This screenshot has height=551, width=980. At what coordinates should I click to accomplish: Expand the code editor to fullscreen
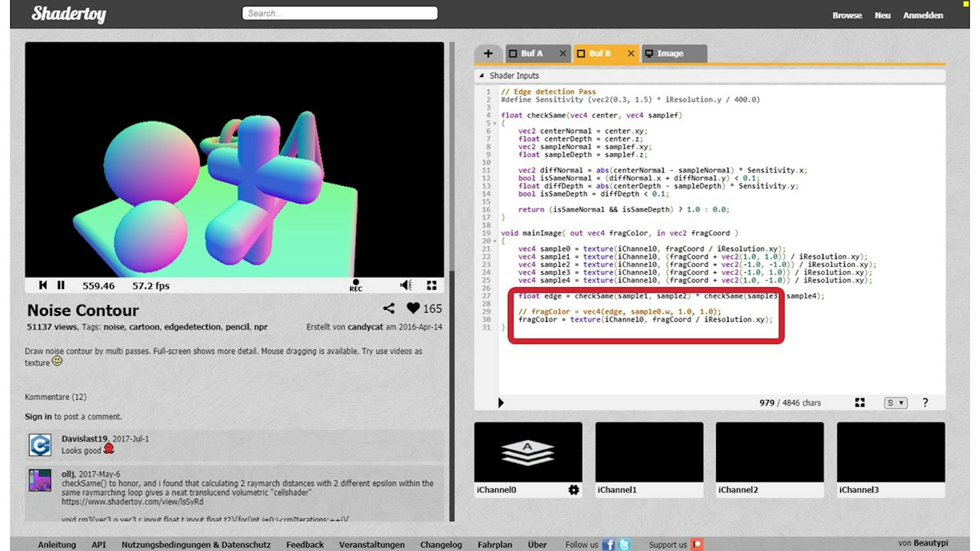tap(860, 403)
